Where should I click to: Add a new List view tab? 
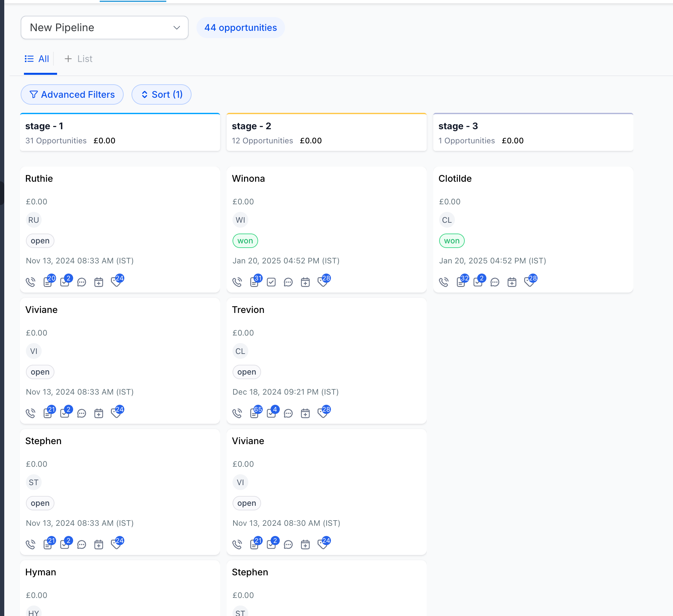[x=78, y=59]
